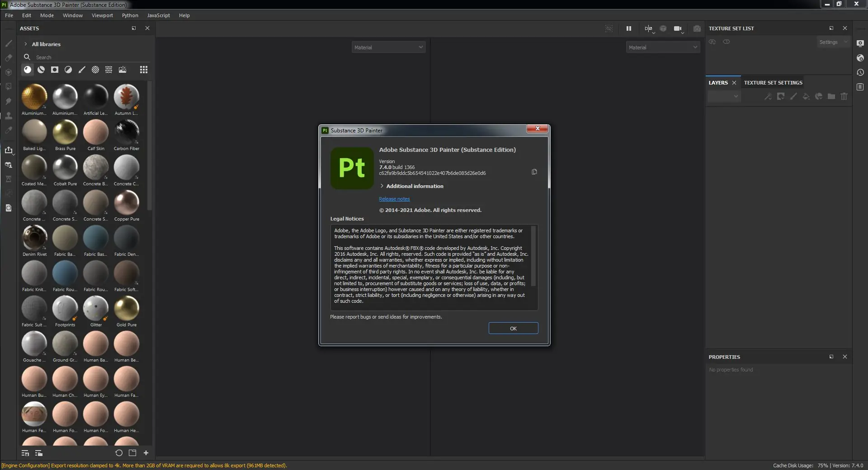Open the Help menu

(184, 15)
